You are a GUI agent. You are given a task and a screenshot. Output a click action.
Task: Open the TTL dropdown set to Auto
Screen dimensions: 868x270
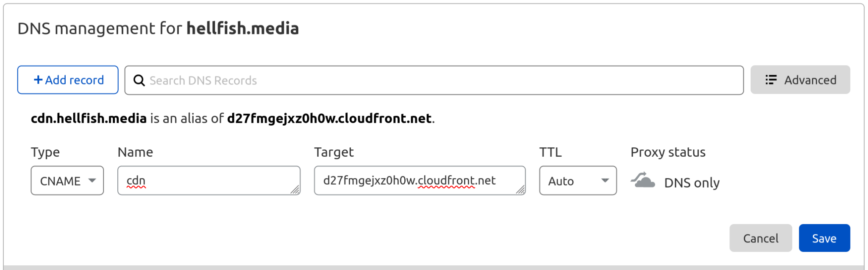[577, 180]
